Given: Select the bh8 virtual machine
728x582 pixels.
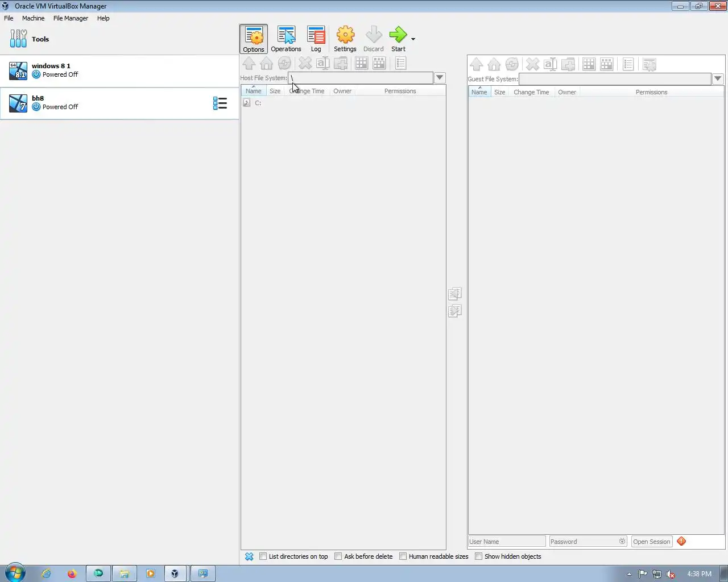Looking at the screenshot, I should tap(119, 103).
